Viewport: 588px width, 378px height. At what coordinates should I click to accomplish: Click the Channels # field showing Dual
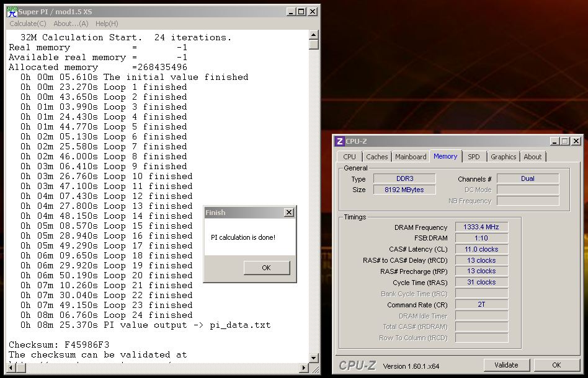coord(528,178)
